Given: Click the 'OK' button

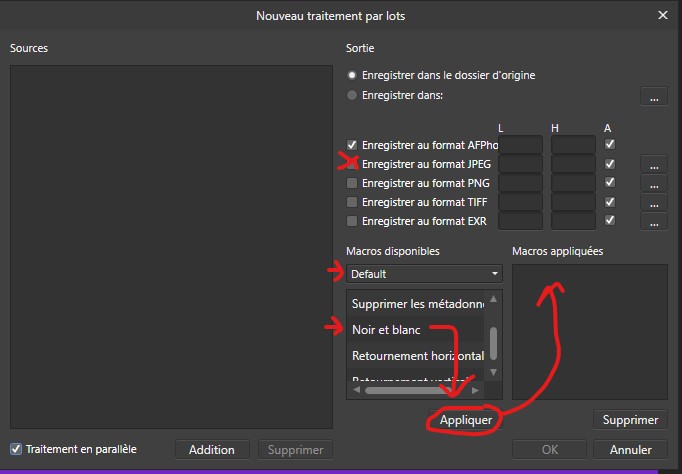Looking at the screenshot, I should tap(549, 450).
